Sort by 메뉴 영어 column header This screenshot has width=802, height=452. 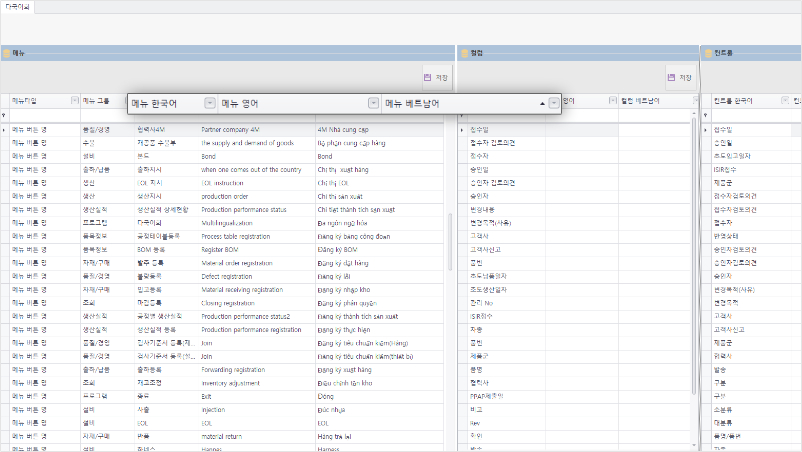[239, 103]
